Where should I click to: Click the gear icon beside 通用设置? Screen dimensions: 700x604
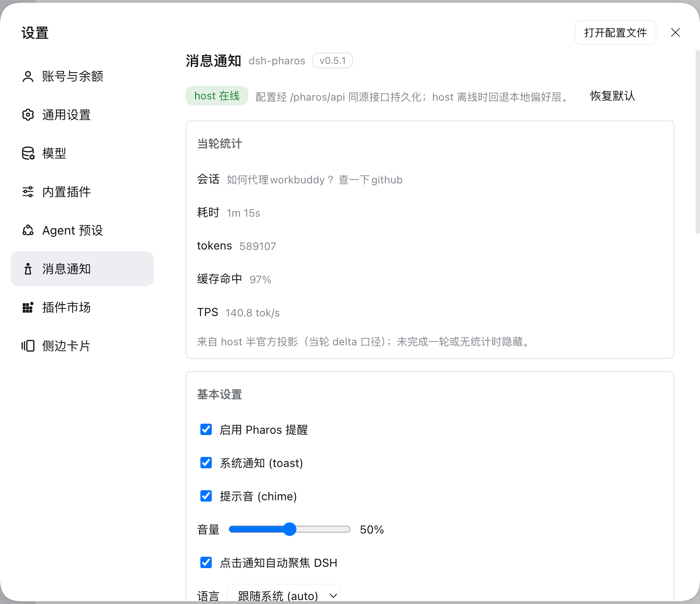[x=28, y=115]
